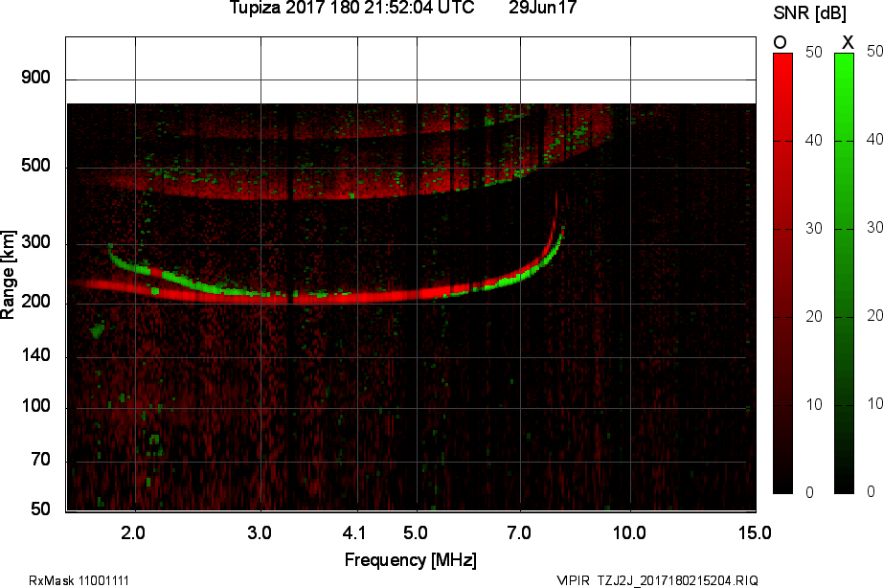The height and width of the screenshot is (588, 883).
Task: Click the green X-mode SNR color bar
Action: click(844, 274)
